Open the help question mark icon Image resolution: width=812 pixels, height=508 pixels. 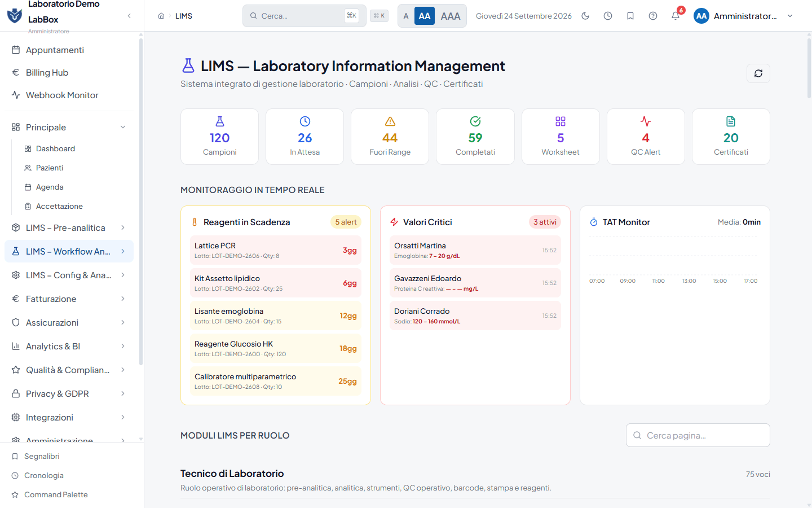tap(653, 16)
